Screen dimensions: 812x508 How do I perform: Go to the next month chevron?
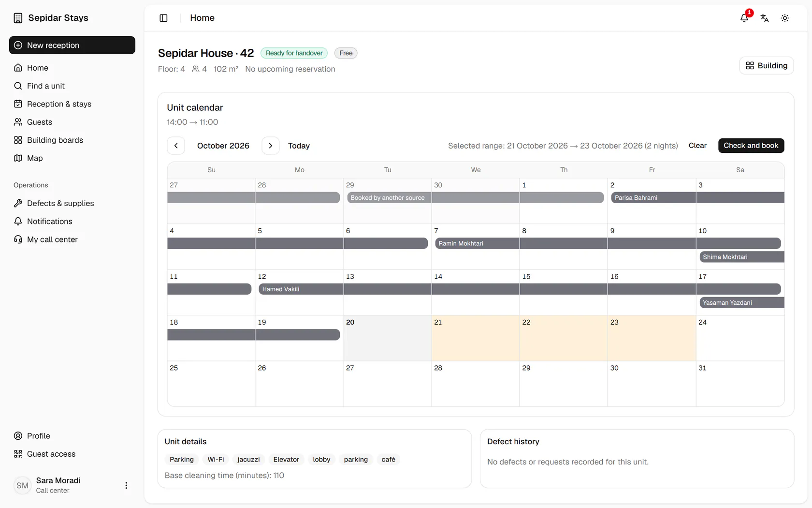[x=271, y=146]
